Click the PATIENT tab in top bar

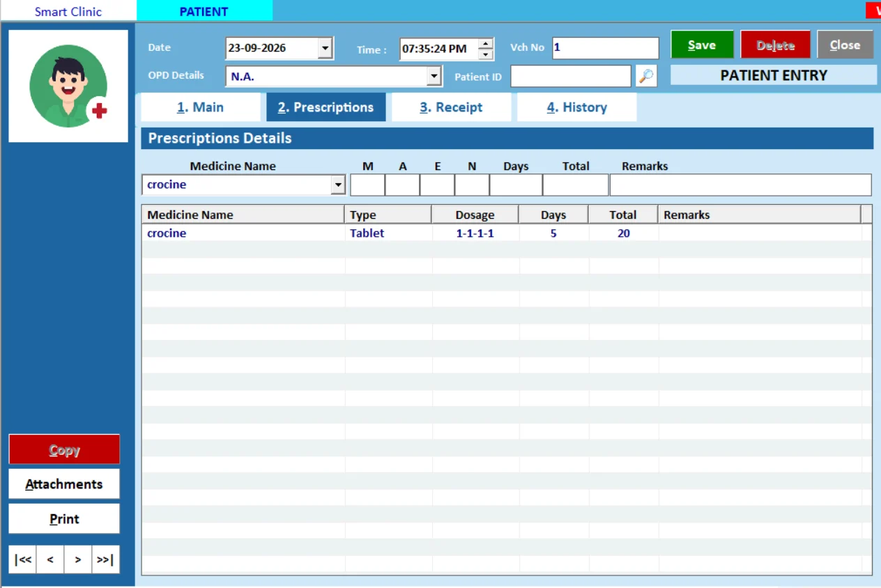204,11
